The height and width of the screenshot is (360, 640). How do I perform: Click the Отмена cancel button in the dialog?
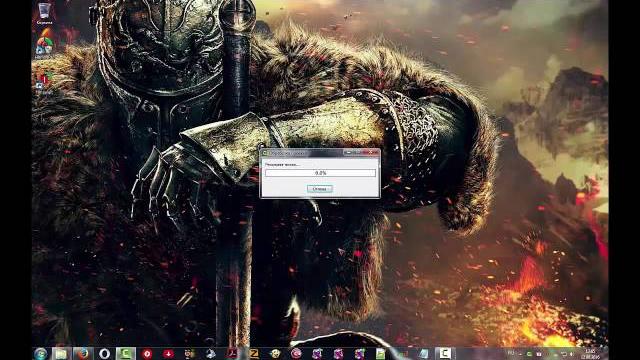(320, 189)
